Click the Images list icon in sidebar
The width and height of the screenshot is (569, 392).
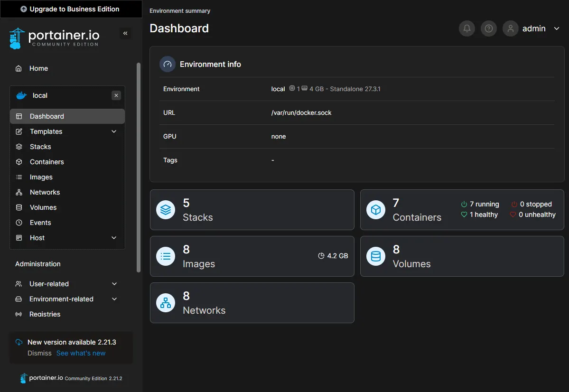19,177
